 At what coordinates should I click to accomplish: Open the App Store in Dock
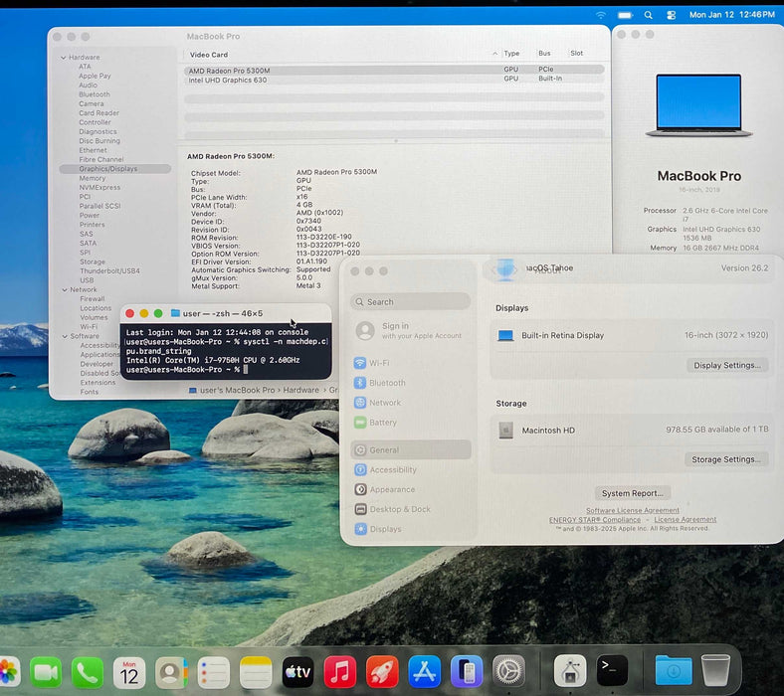tap(425, 672)
